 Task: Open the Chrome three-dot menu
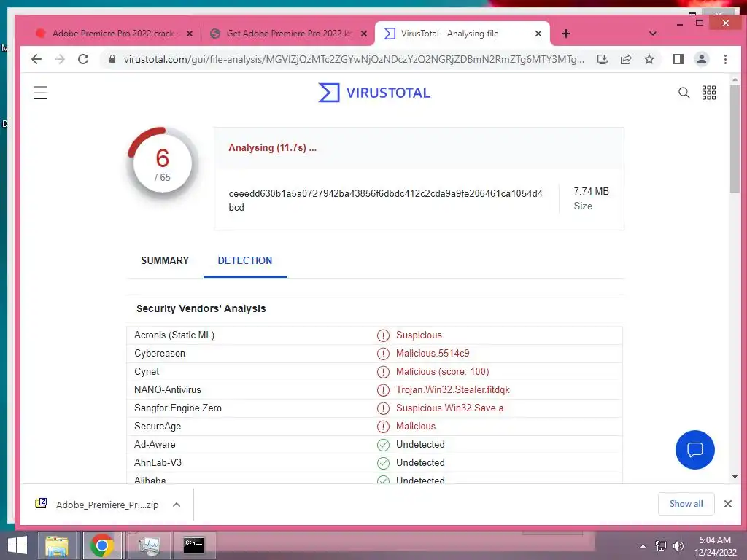tap(725, 59)
